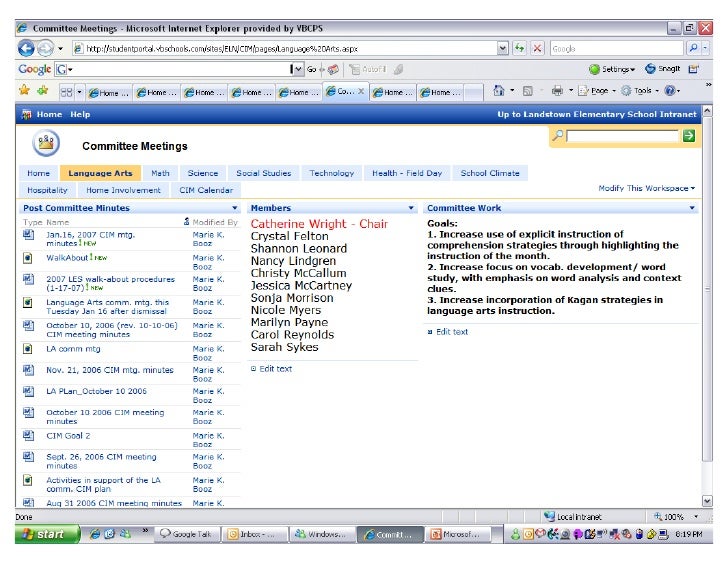Viewport: 728px width, 563px height.
Task: Click the Committee Meetings site logo
Action: click(x=46, y=145)
